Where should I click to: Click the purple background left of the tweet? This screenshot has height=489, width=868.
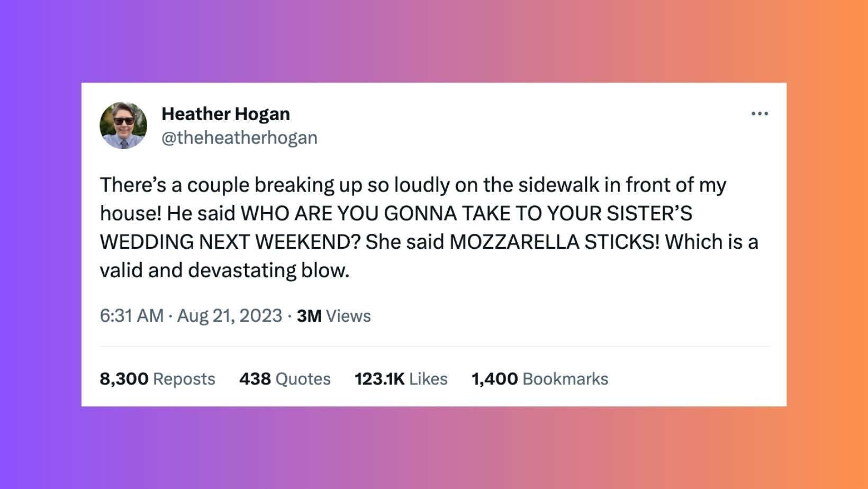click(x=40, y=245)
